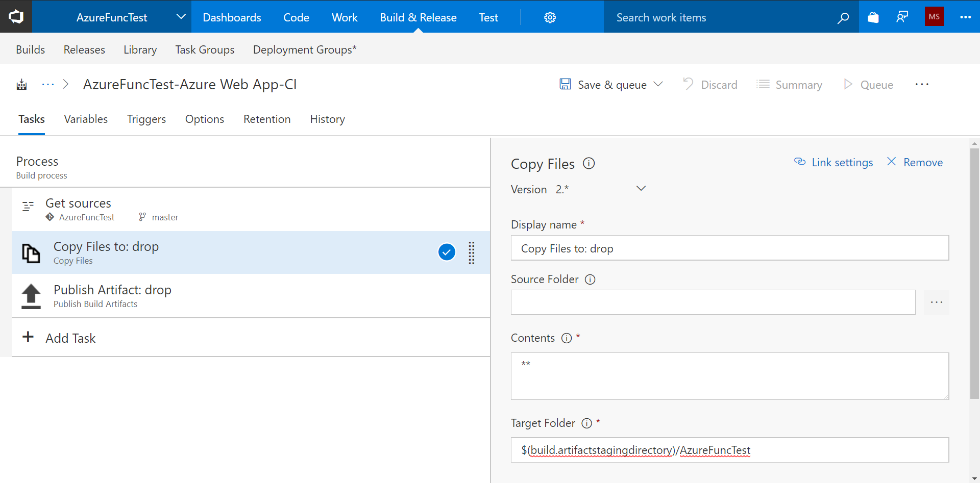Expand the AzureFuncTest project dropdown
Screen dimensions: 980x483
181,17
